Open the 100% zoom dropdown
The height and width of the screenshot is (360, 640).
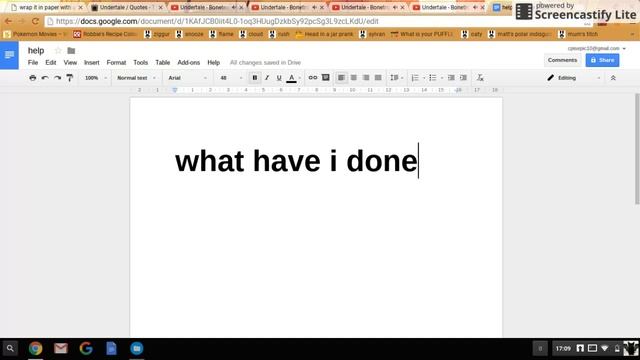pyautogui.click(x=96, y=78)
